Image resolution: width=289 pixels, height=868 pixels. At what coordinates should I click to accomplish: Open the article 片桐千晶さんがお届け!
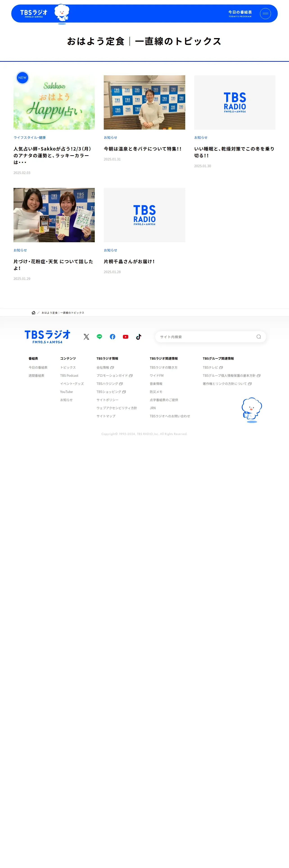coord(129,261)
